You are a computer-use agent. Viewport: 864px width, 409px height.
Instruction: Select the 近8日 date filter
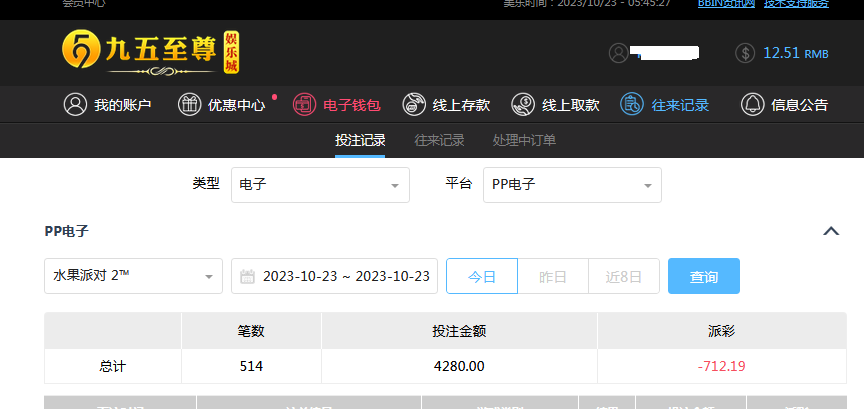point(624,276)
